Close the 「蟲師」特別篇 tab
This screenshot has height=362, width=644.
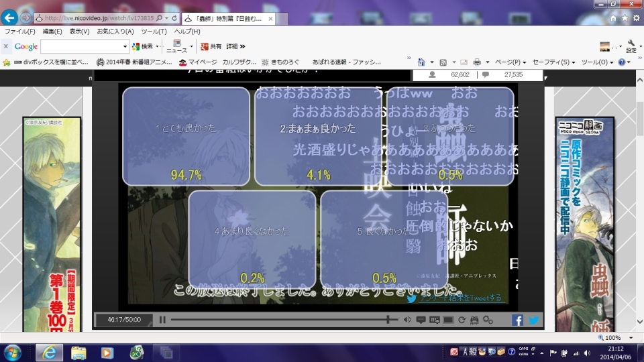tap(270, 19)
